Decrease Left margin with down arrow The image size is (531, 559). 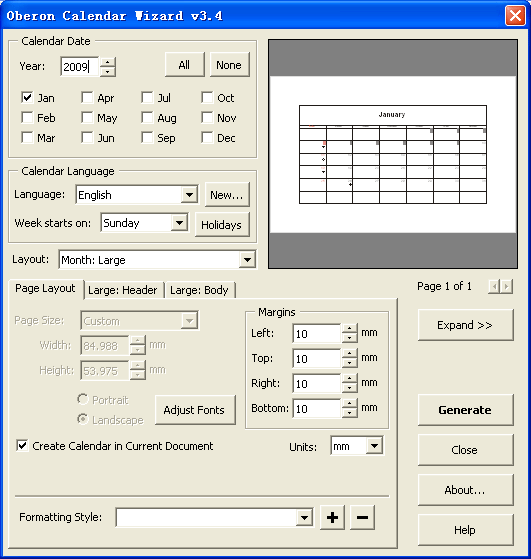click(349, 338)
